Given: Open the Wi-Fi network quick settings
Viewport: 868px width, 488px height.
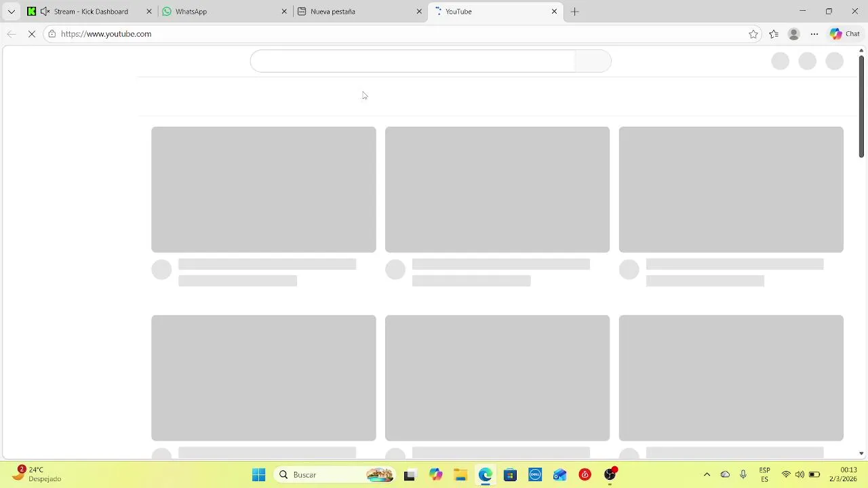Looking at the screenshot, I should click(786, 474).
